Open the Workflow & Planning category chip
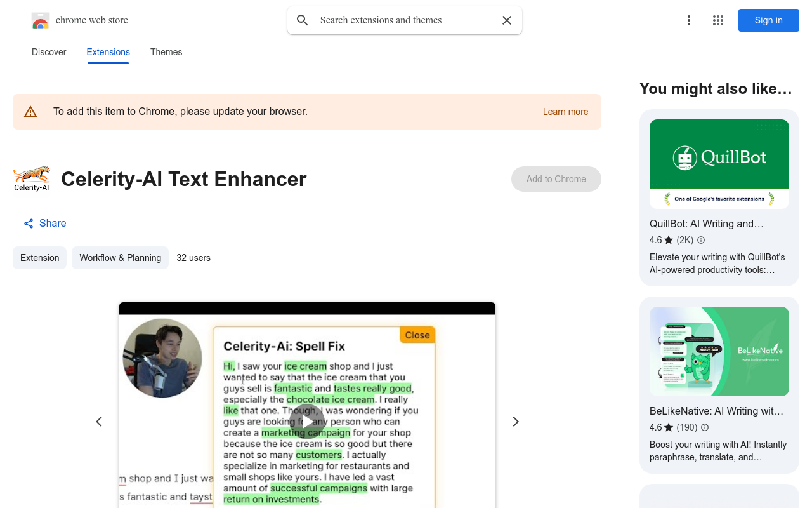Viewport: 812px width, 508px height. (x=120, y=258)
